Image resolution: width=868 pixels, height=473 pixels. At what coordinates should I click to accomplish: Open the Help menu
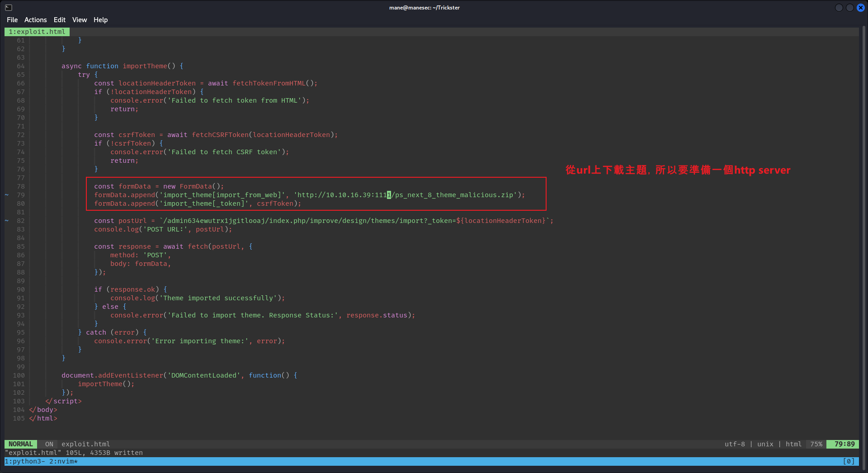point(100,20)
